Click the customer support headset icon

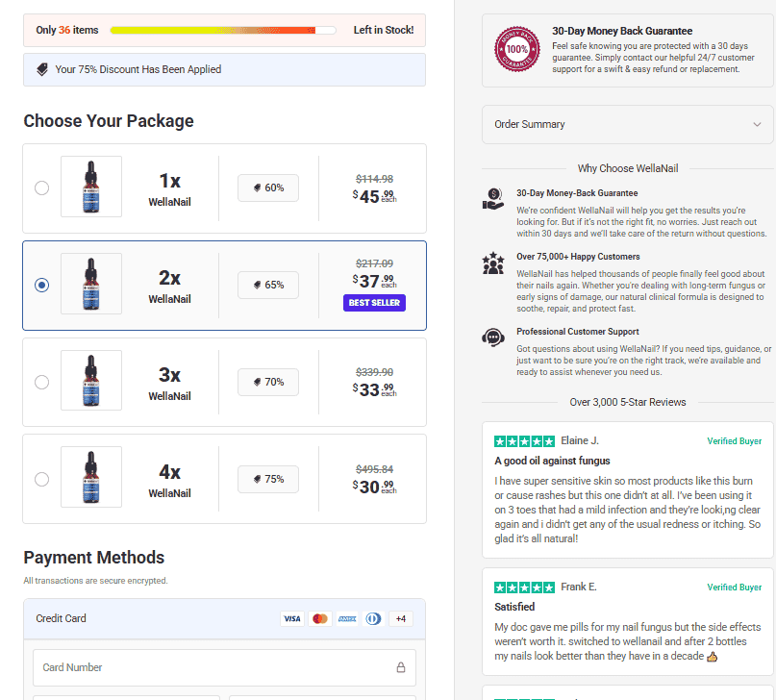(x=493, y=337)
